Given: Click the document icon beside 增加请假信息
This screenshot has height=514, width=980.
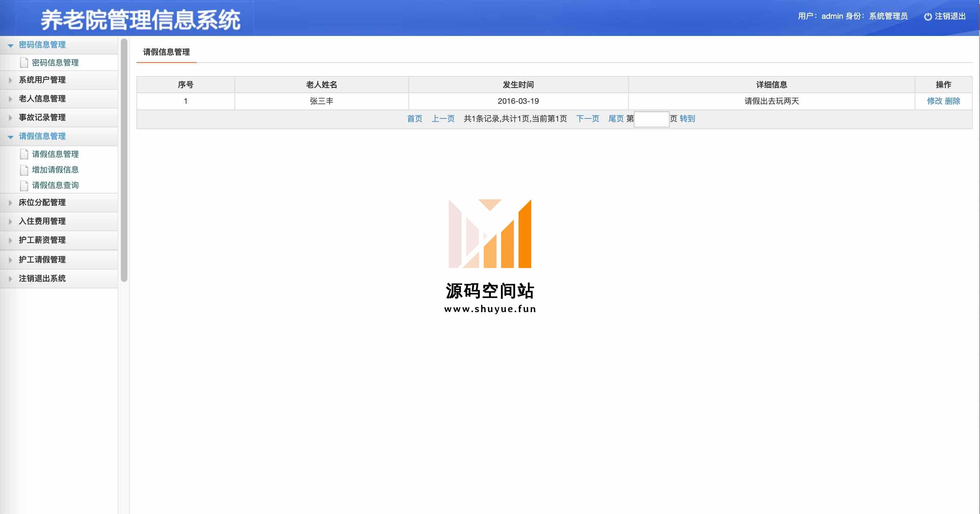Looking at the screenshot, I should pyautogui.click(x=24, y=170).
